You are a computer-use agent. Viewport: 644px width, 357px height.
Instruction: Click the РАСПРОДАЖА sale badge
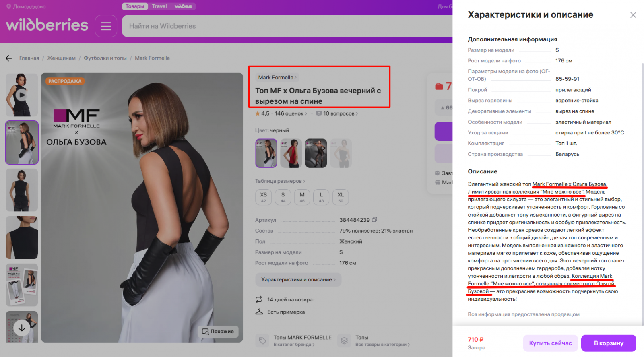tap(65, 81)
